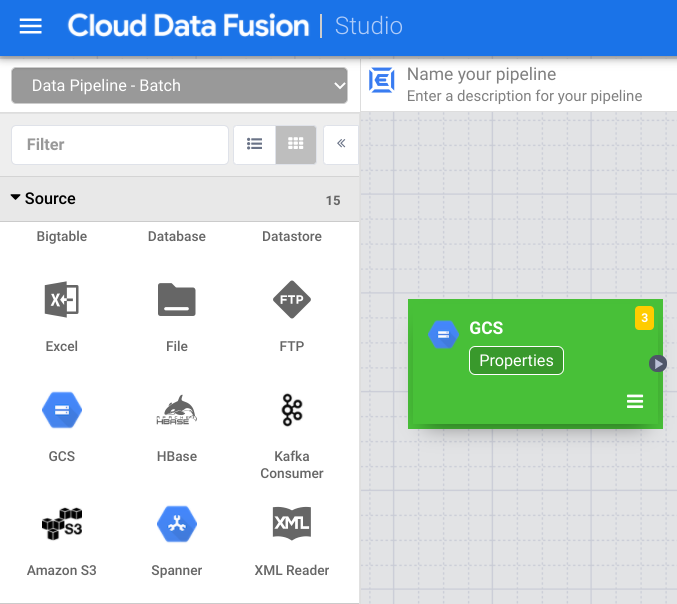The height and width of the screenshot is (604, 677).
Task: Collapse the plugin side panel
Action: [341, 144]
